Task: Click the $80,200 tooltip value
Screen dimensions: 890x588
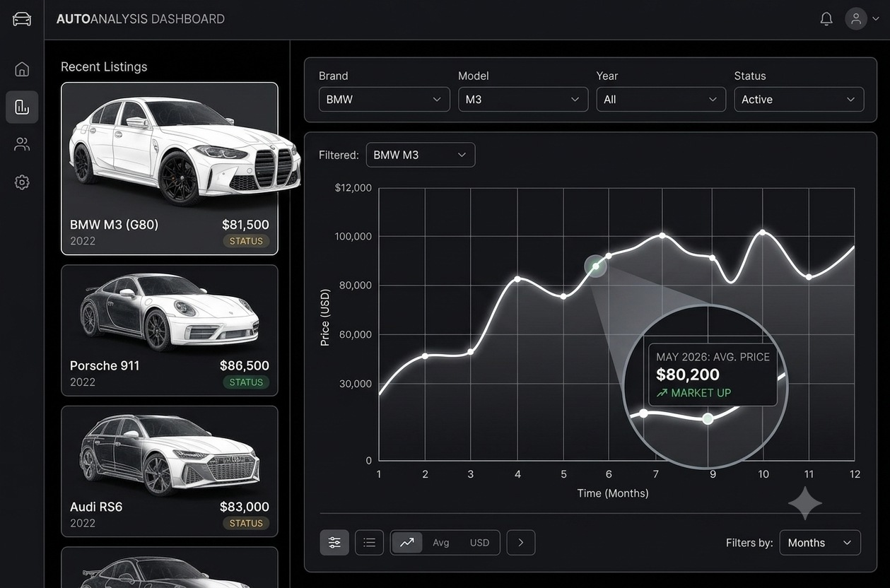Action: [x=688, y=375]
